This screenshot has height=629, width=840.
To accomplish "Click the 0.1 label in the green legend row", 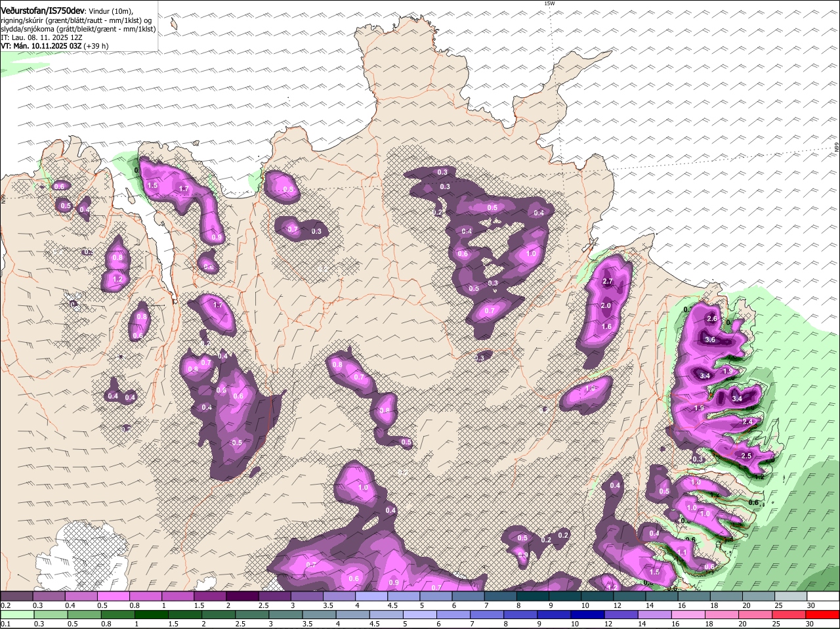I will coord(5,624).
